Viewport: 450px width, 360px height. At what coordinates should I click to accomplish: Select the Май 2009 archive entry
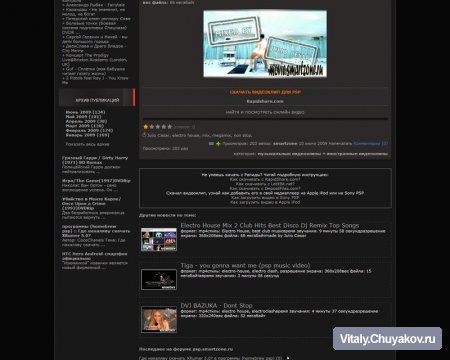click(85, 117)
